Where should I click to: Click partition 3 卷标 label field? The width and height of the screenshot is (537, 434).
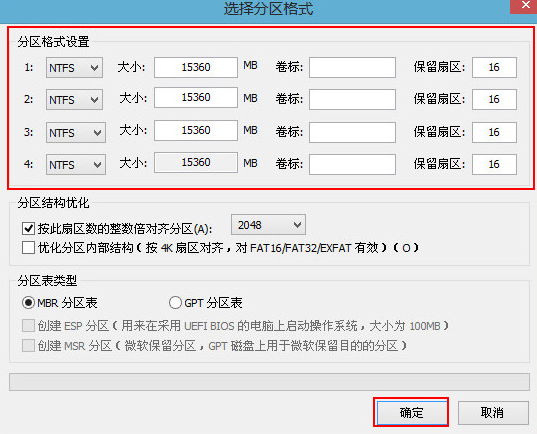click(352, 132)
